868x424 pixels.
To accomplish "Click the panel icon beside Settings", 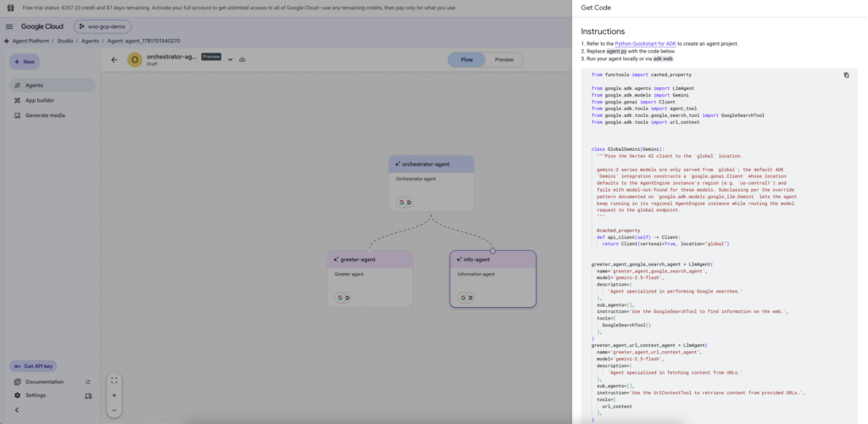I will (x=88, y=396).
